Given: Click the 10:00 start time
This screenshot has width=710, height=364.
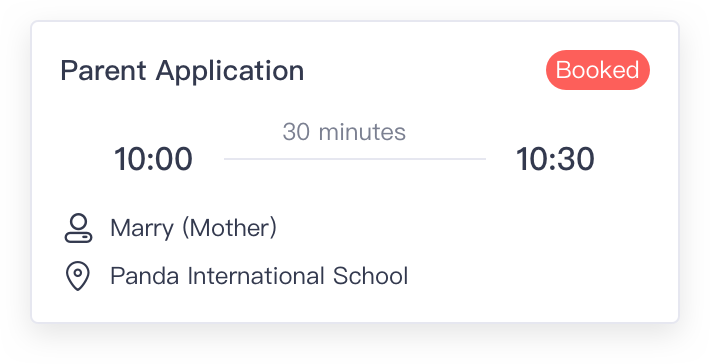Looking at the screenshot, I should tap(154, 159).
